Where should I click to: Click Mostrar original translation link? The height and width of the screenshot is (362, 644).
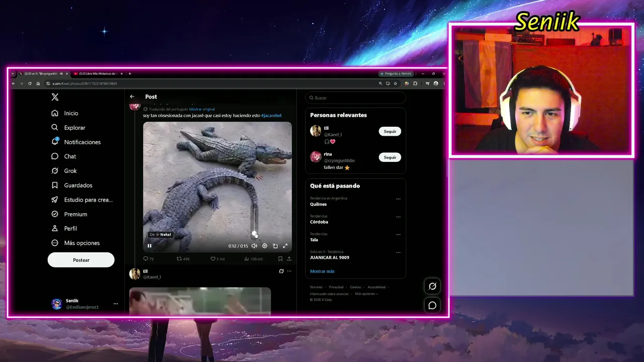(x=202, y=109)
